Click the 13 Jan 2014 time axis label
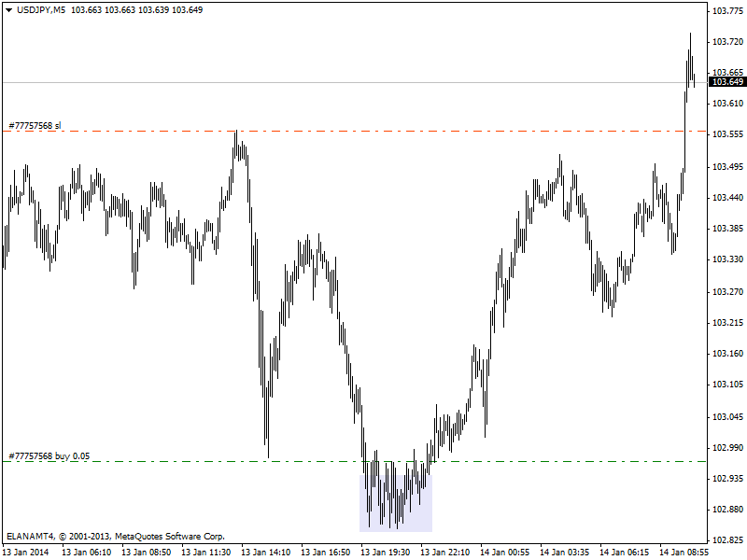The image size is (747, 560). 27,553
